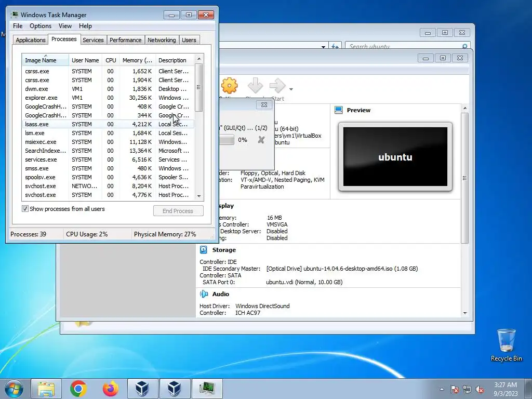Image resolution: width=532 pixels, height=399 pixels.
Task: Click the Explorer search magnifier icon
Action: (465, 46)
